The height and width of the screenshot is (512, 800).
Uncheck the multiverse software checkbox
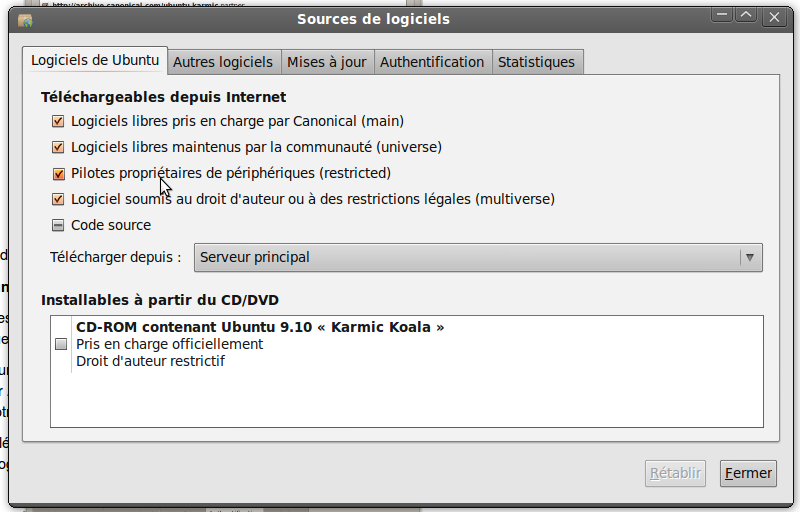(x=58, y=199)
